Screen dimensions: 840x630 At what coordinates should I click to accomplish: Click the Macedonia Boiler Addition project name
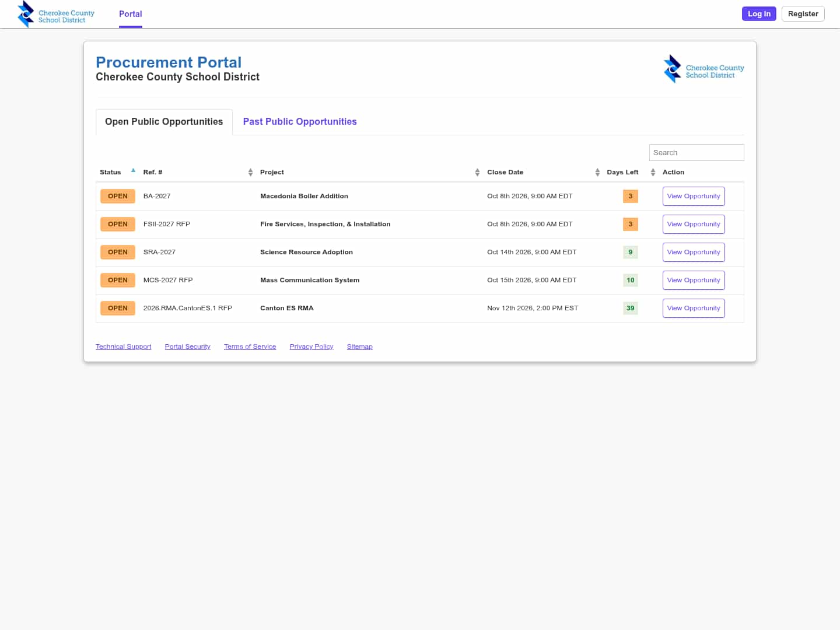304,196
